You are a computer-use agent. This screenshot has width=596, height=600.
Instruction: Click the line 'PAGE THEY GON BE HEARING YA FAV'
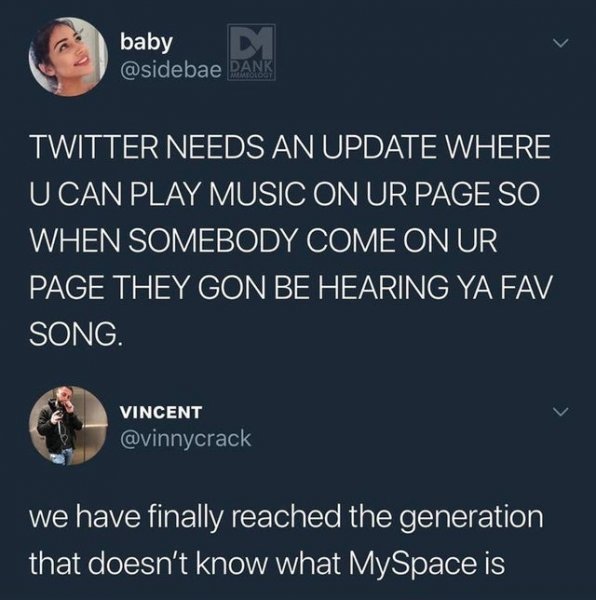pyautogui.click(x=291, y=287)
